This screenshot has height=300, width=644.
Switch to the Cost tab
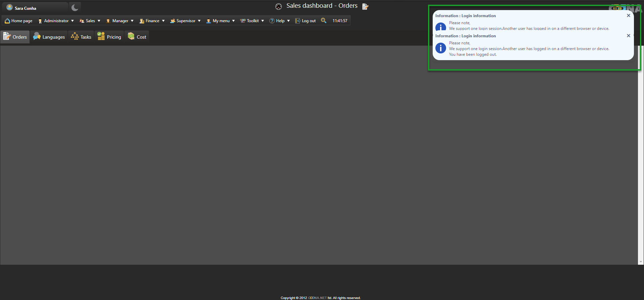[x=137, y=37]
